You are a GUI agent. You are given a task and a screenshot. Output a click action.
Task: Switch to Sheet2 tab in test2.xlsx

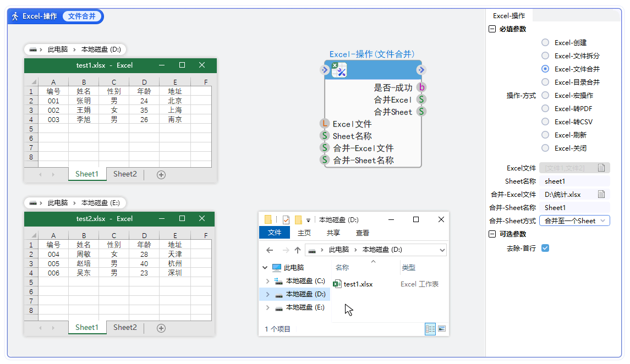pos(125,328)
